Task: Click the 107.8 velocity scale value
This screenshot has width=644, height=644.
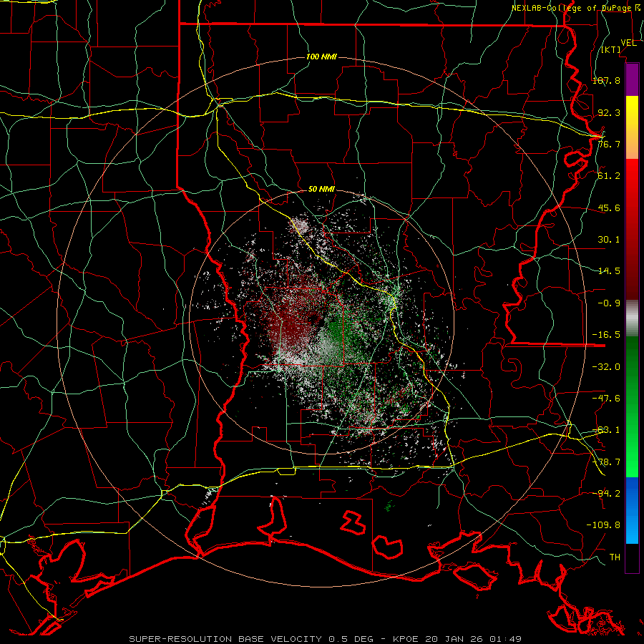Action: pyautogui.click(x=606, y=80)
